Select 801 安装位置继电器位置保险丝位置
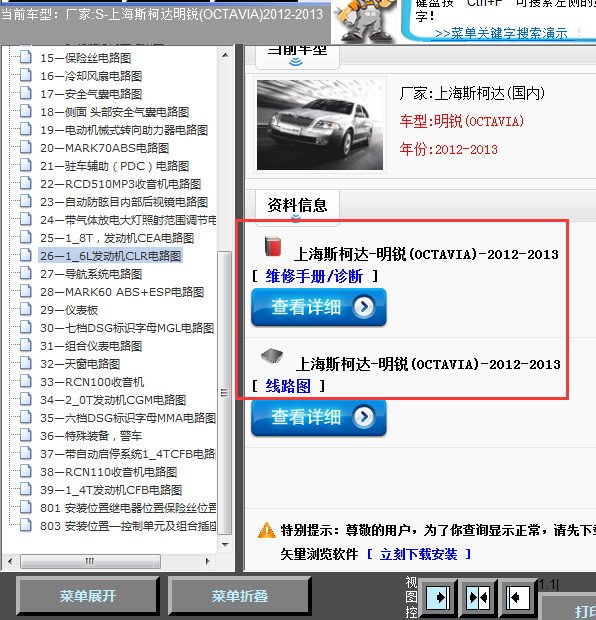 (x=128, y=508)
